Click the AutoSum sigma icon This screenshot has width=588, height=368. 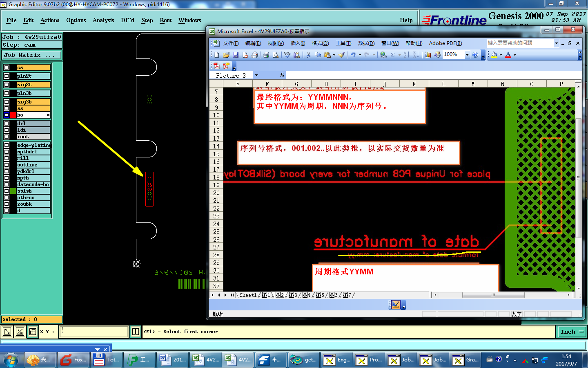393,55
